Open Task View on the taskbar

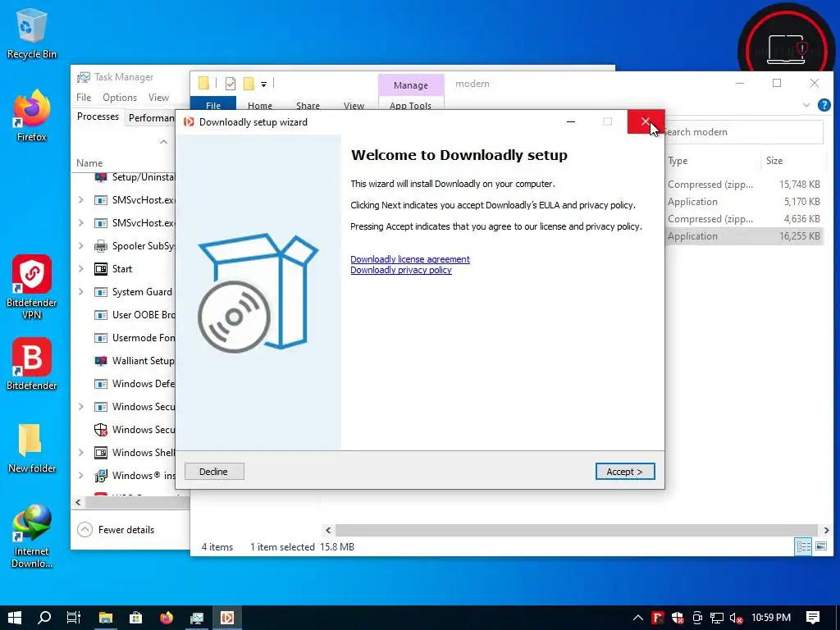pyautogui.click(x=74, y=618)
